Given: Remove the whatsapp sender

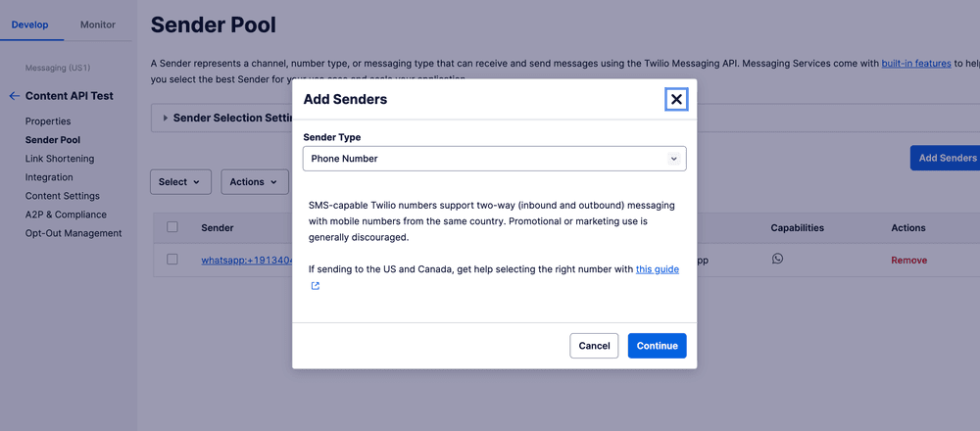Looking at the screenshot, I should pyautogui.click(x=908, y=261).
